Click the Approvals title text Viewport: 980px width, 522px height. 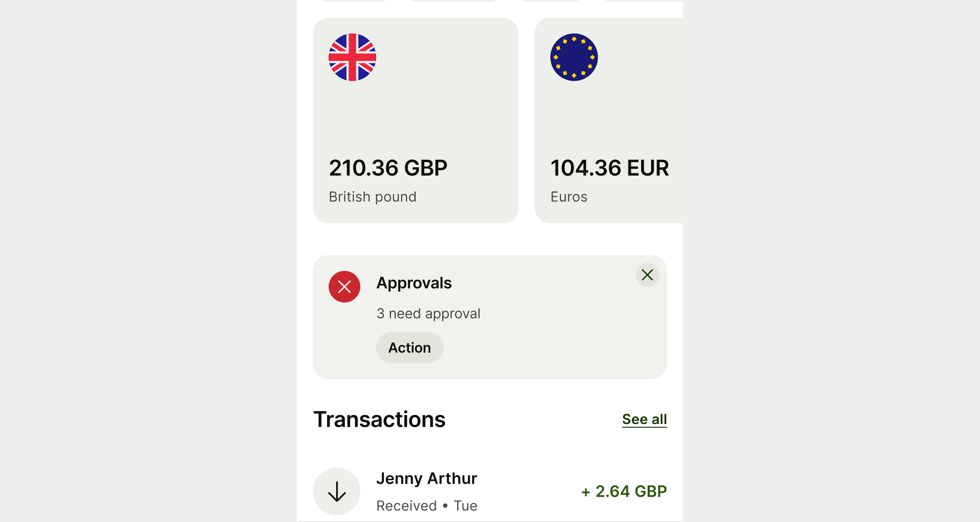414,283
